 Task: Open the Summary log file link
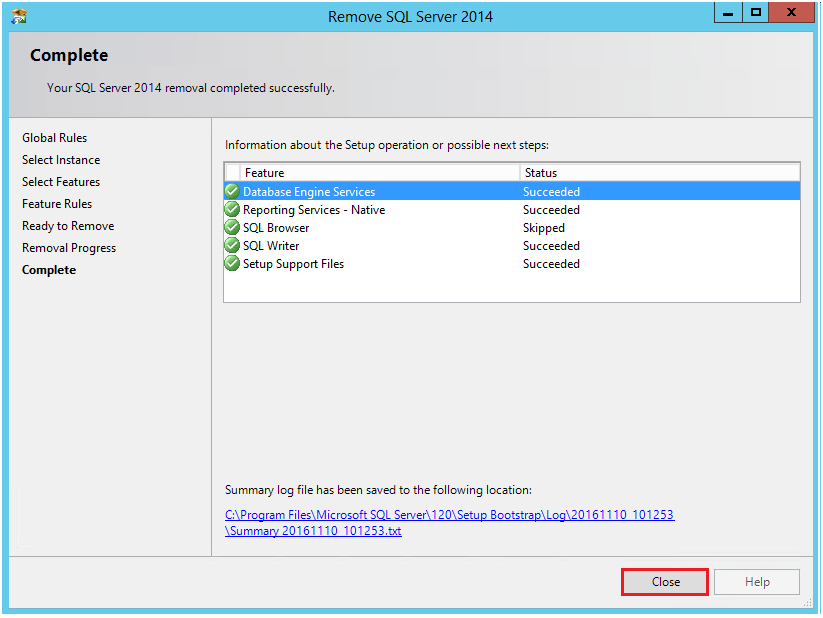pyautogui.click(x=449, y=522)
